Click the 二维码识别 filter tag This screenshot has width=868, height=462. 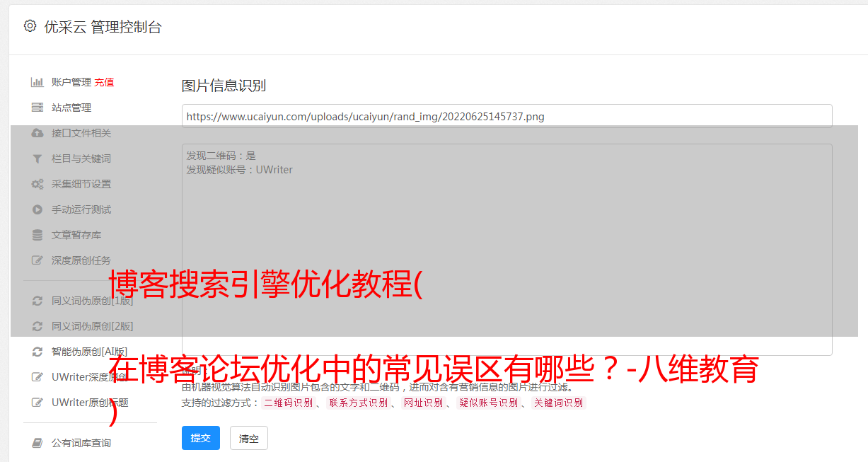point(289,403)
